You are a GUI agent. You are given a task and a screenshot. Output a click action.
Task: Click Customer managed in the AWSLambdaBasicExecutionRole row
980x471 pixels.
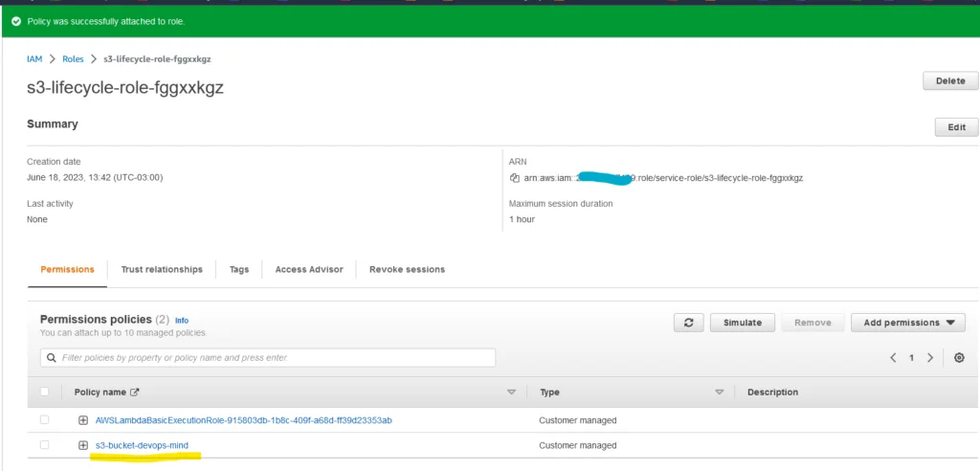(x=577, y=420)
